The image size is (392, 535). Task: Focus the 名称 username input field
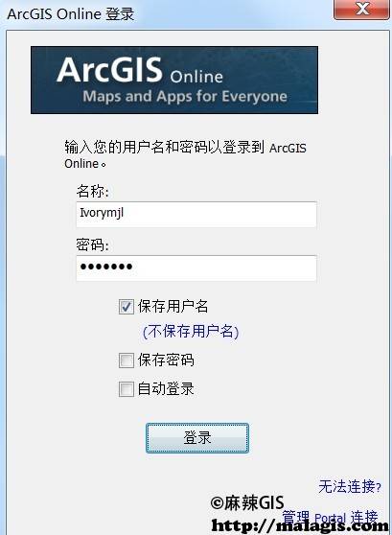[x=196, y=214]
